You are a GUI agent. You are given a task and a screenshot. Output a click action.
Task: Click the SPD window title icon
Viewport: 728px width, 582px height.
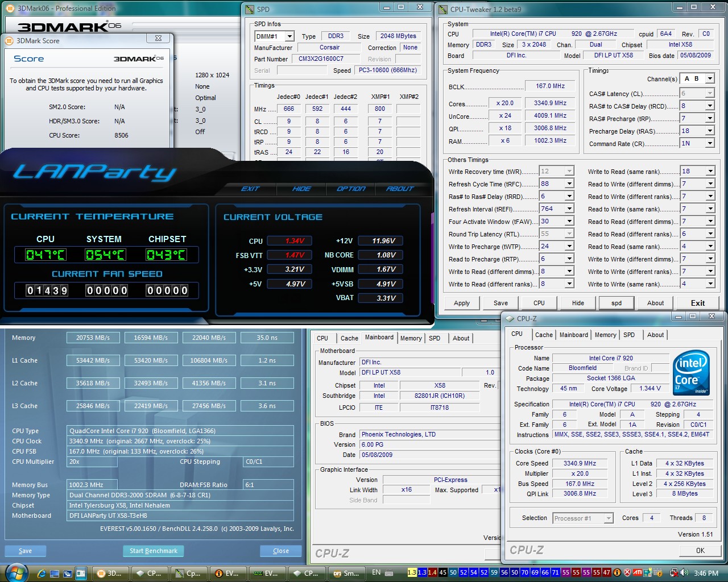(250, 9)
